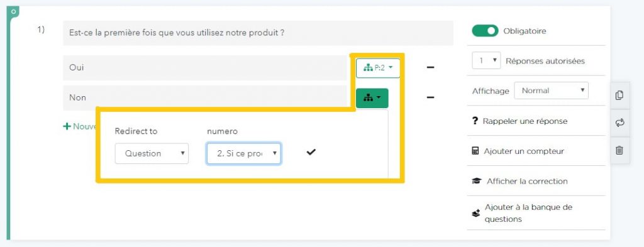This screenshot has width=644, height=247.
Task: Click the loop arrows icon in side strip
Action: pos(619,123)
